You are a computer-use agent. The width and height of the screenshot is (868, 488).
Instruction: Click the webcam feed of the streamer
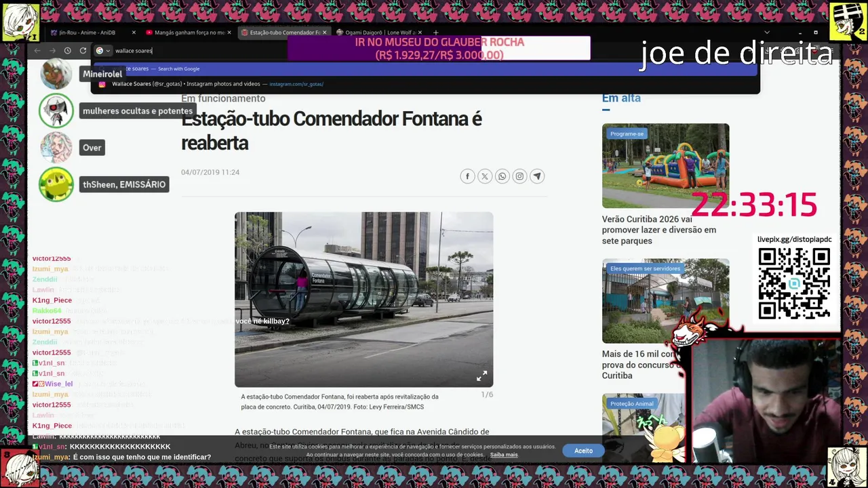click(x=764, y=401)
